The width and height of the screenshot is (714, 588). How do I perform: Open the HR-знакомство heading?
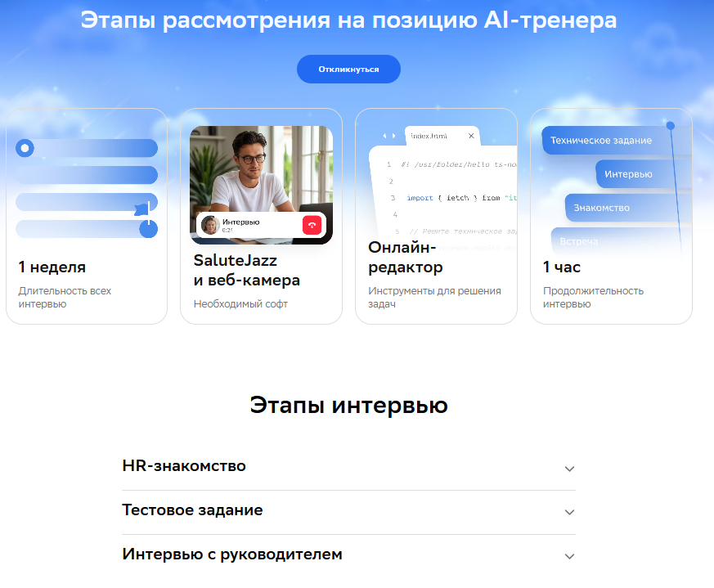click(184, 466)
